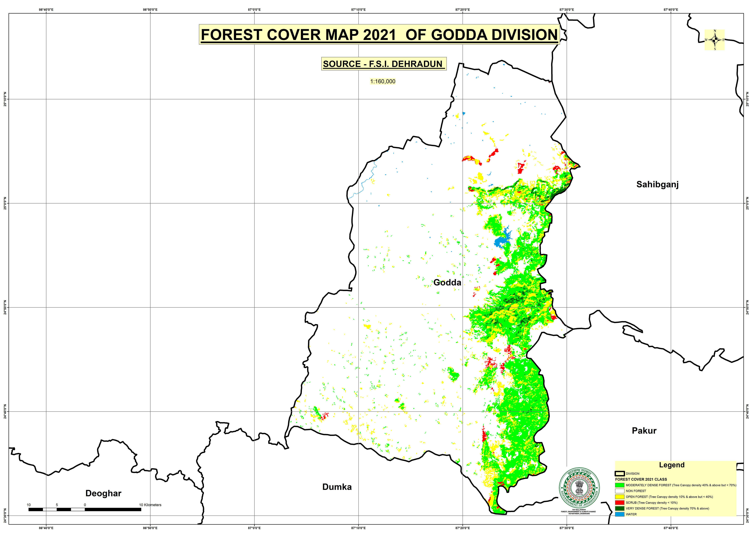756x534 pixels.
Task: Select the Godda district label
Action: 447,282
